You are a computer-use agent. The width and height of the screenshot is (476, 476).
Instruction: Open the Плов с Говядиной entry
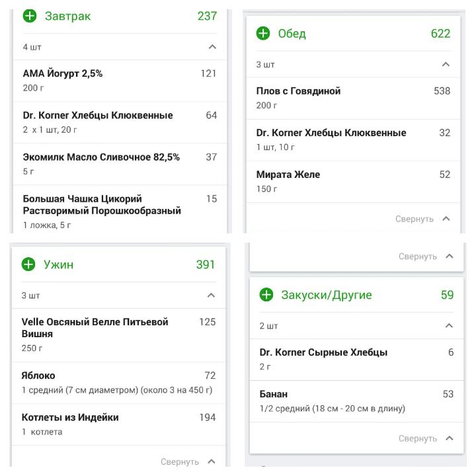[x=353, y=99]
